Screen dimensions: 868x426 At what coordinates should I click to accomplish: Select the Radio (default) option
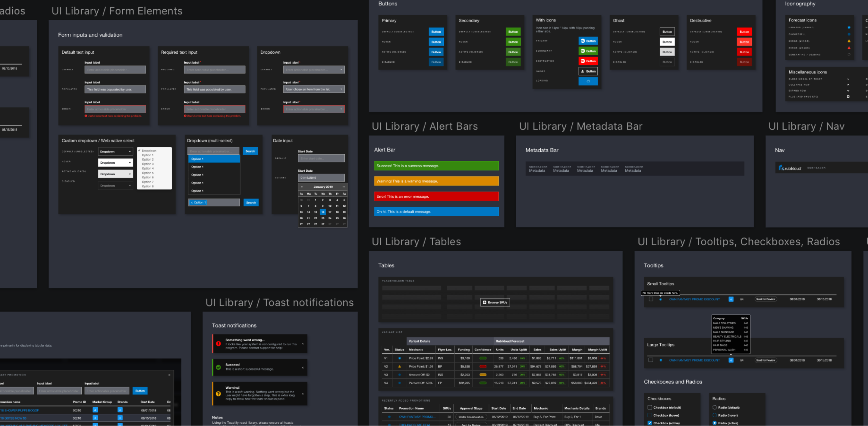click(714, 408)
